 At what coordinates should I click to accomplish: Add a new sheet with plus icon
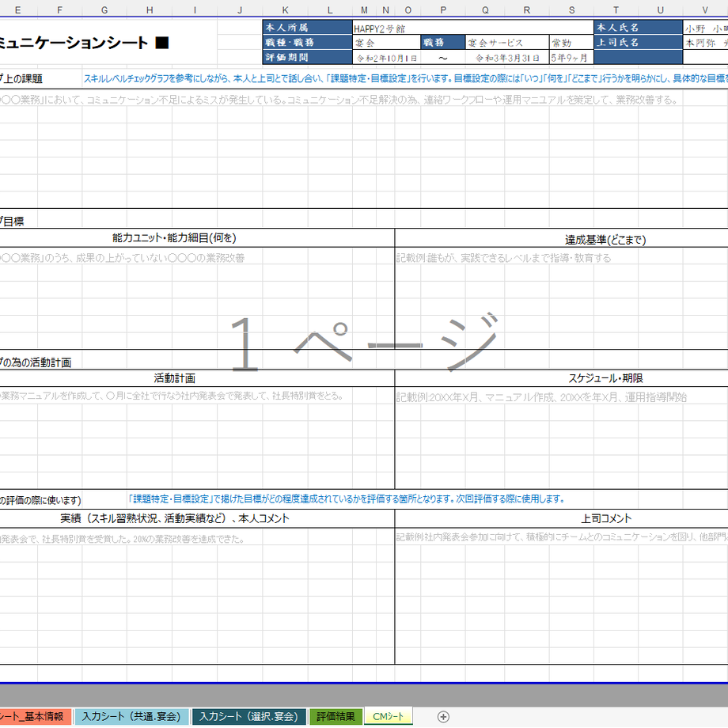[x=443, y=716]
